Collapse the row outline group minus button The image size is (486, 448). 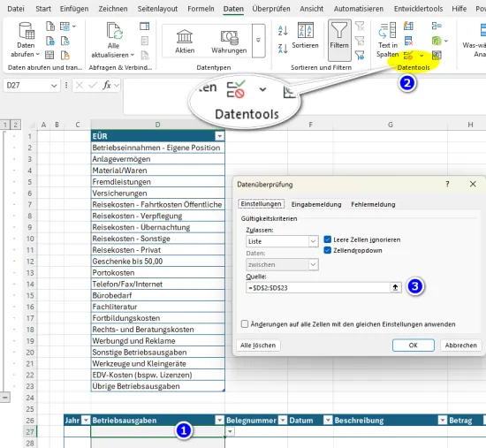(x=4, y=397)
